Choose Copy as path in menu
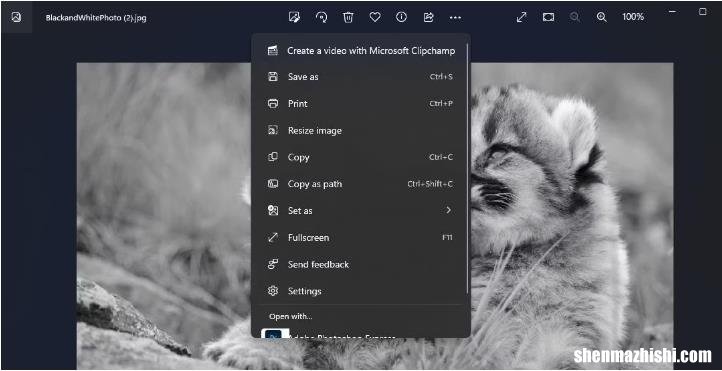This screenshot has width=722, height=371. [x=361, y=184]
